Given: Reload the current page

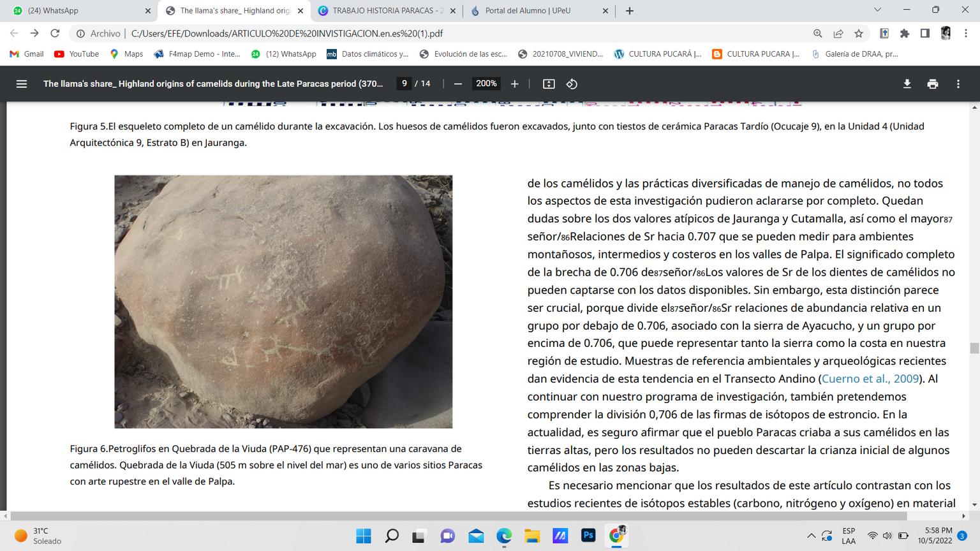Looking at the screenshot, I should point(55,33).
